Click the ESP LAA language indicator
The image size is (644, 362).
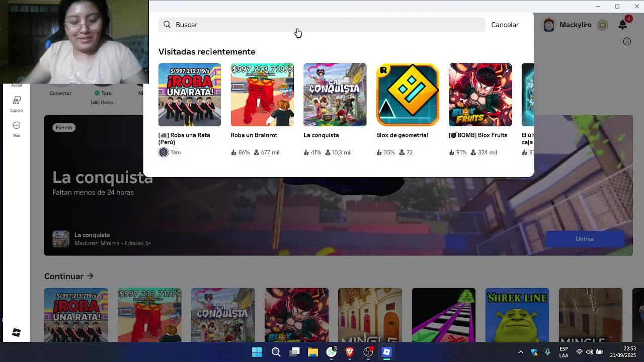pyautogui.click(x=564, y=352)
